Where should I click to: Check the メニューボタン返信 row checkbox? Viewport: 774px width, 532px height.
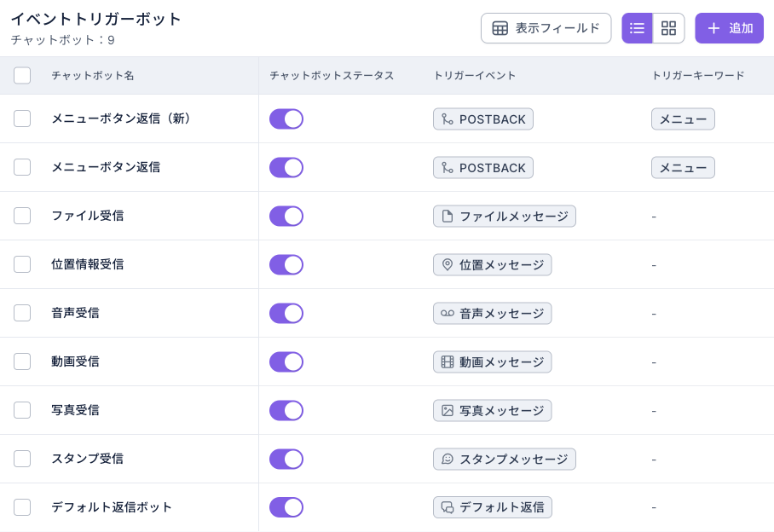click(x=22, y=167)
